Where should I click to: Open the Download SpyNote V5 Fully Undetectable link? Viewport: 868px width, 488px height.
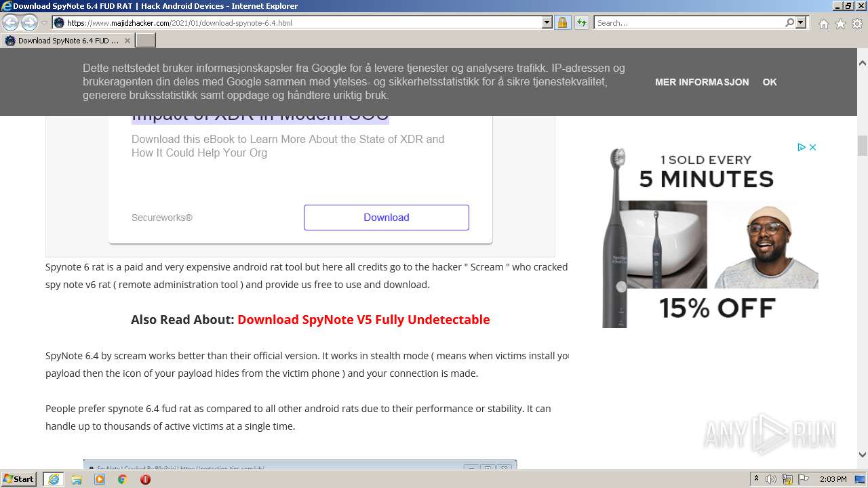click(x=363, y=319)
